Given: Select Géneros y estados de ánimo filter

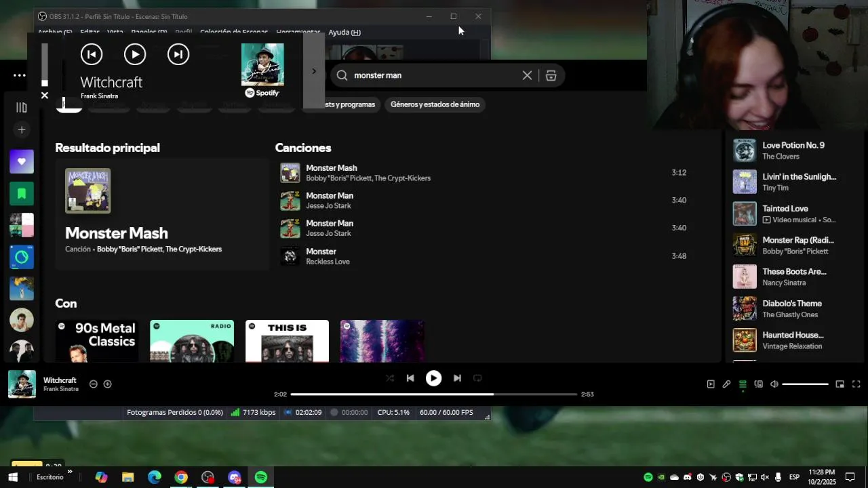Looking at the screenshot, I should 435,104.
